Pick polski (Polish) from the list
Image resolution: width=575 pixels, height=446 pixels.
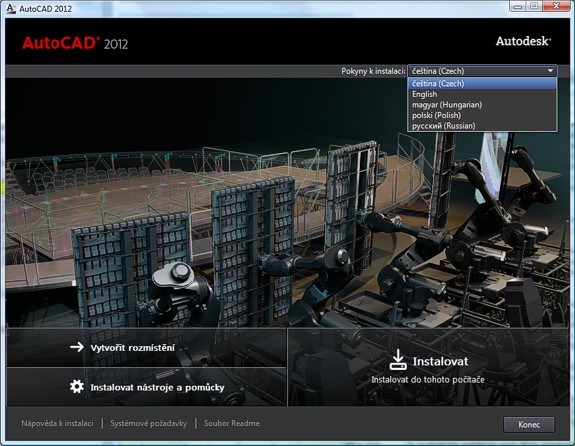point(482,115)
